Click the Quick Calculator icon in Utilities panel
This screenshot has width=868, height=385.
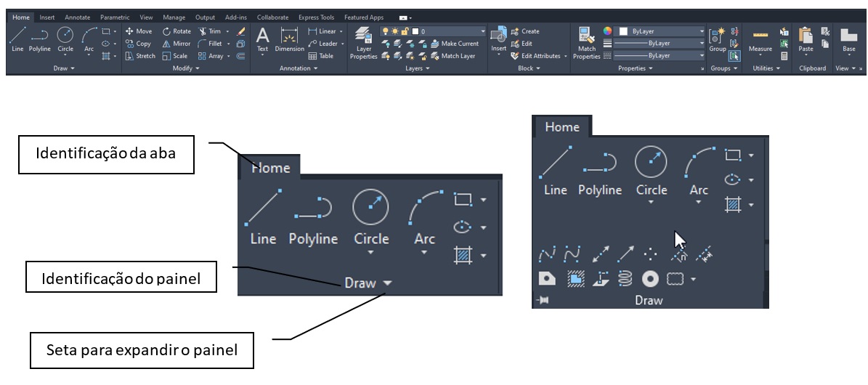pyautogui.click(x=784, y=56)
